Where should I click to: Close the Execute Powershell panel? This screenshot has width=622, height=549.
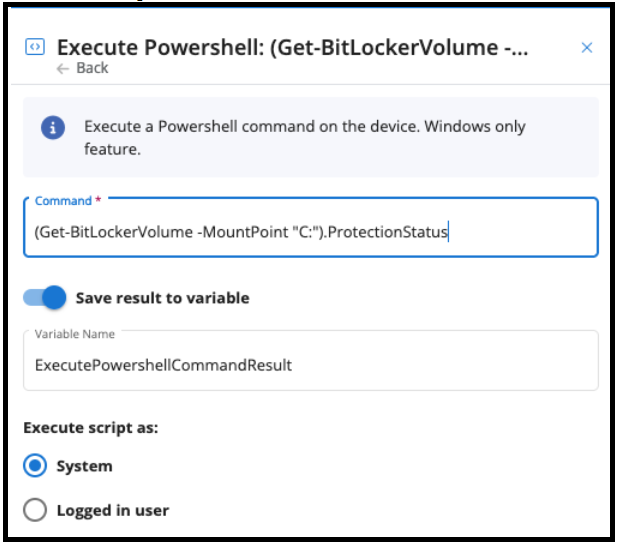(587, 48)
